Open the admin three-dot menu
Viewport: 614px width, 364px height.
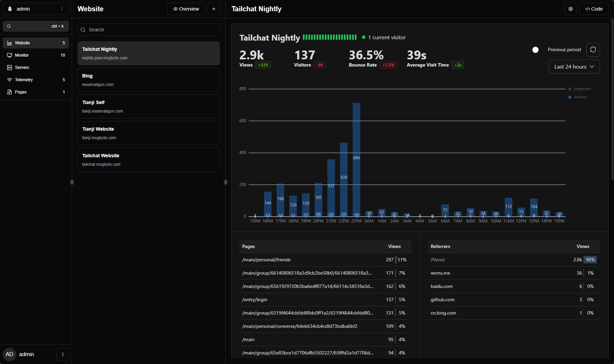coord(63,354)
